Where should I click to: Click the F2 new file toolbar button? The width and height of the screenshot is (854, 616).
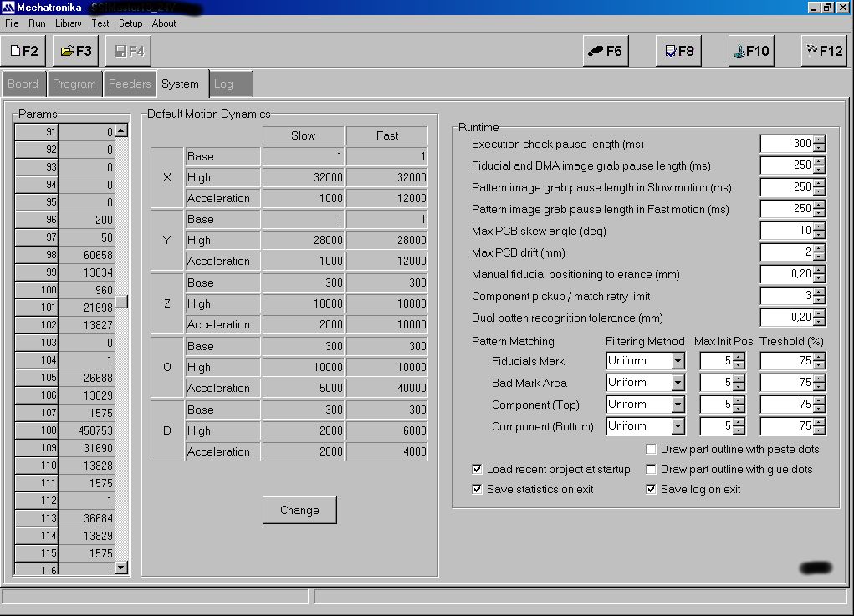(23, 51)
